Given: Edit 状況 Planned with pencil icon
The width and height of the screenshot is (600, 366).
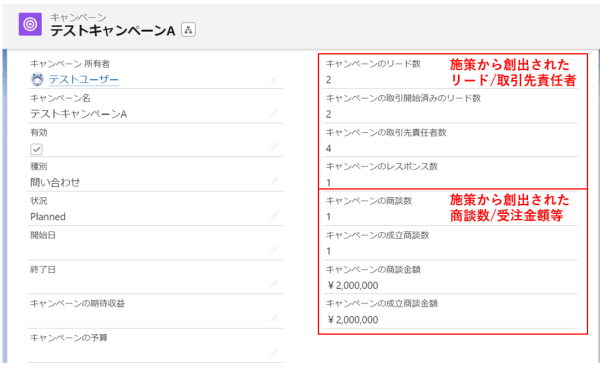Looking at the screenshot, I should [x=274, y=216].
